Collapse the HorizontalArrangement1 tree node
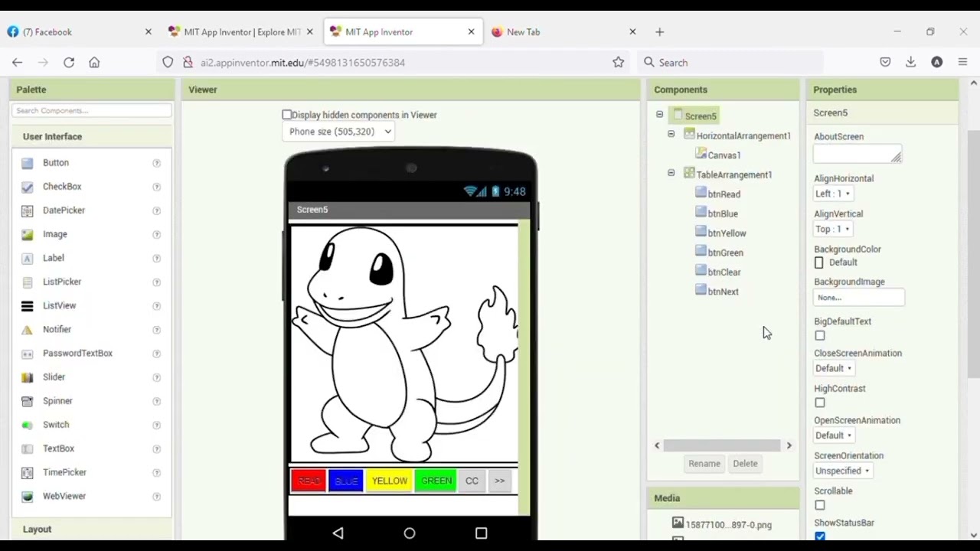980x551 pixels. (671, 135)
